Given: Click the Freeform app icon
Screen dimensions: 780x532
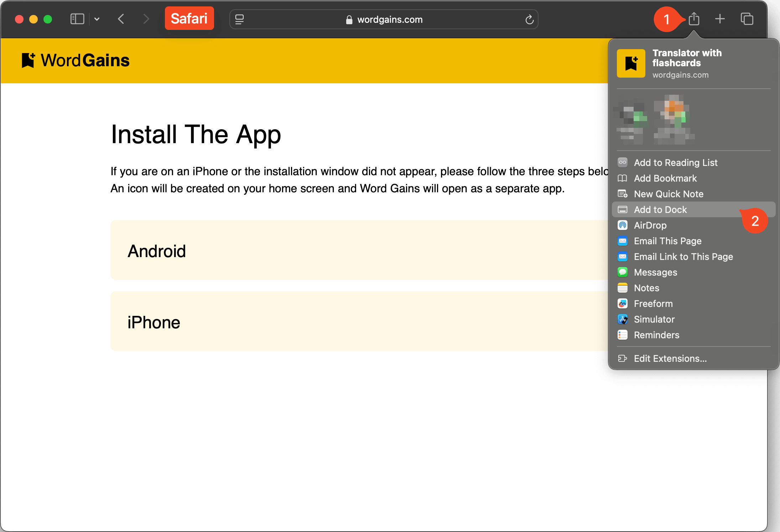Looking at the screenshot, I should point(622,303).
